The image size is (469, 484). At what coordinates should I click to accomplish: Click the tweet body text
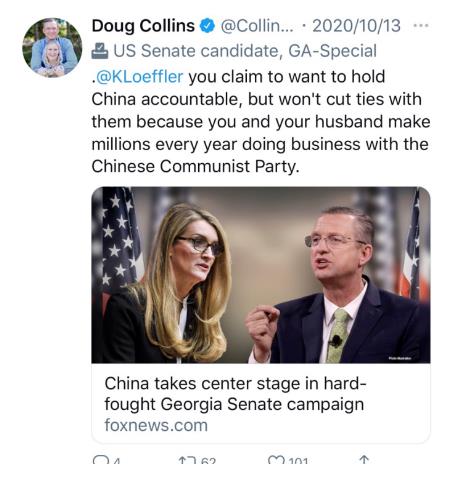(x=261, y=121)
